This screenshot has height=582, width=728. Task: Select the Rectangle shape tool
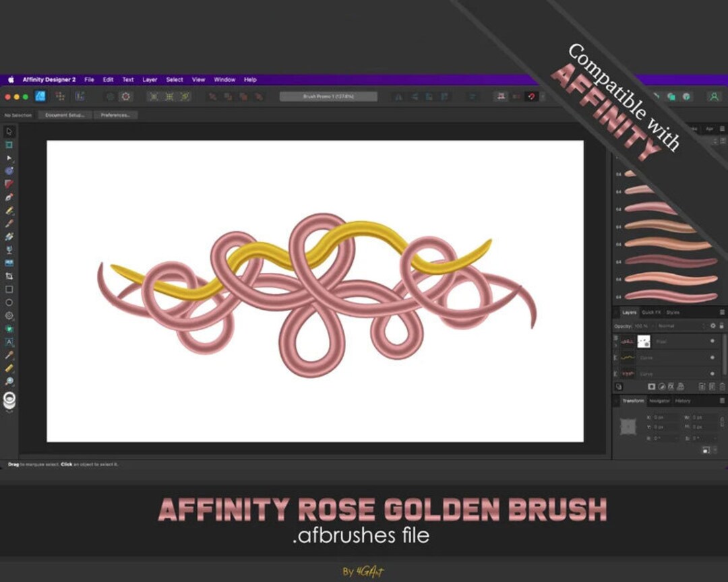pos(9,289)
